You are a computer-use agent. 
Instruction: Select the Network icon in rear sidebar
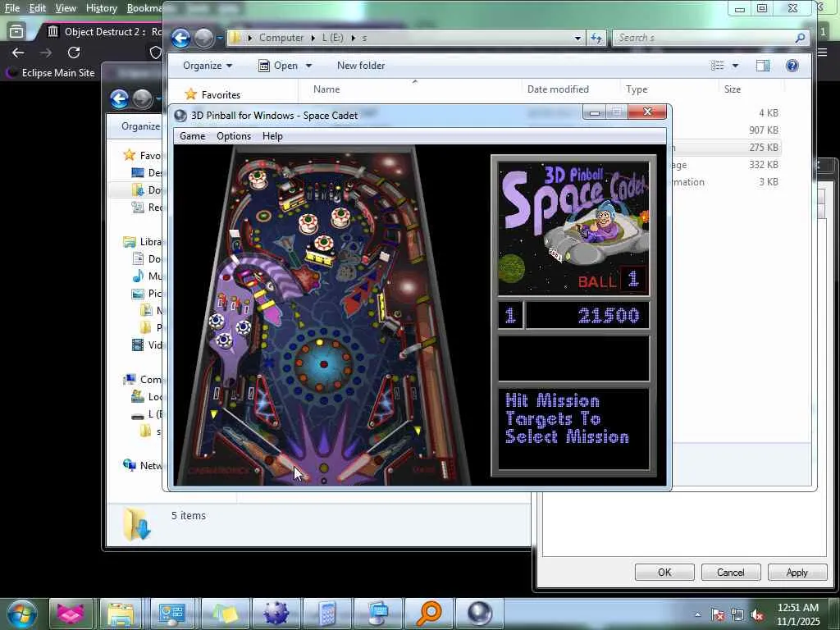pyautogui.click(x=129, y=465)
